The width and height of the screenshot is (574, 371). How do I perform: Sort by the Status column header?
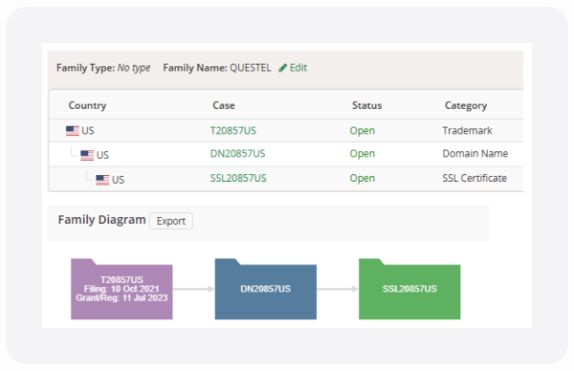[x=367, y=105]
